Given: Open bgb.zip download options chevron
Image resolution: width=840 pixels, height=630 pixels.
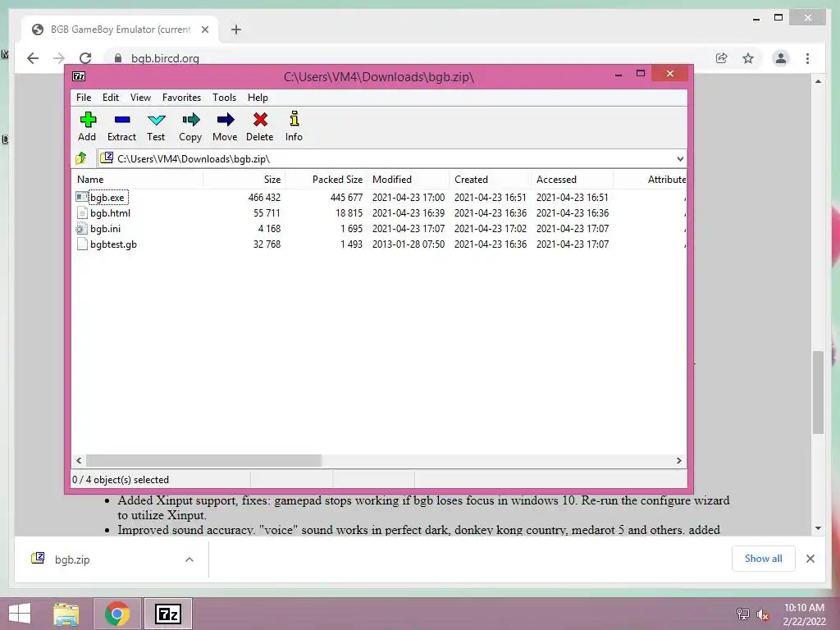Looking at the screenshot, I should coord(189,559).
